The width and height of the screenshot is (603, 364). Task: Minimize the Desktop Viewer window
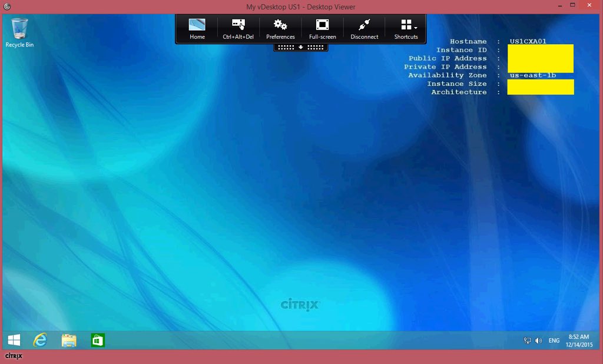coord(561,6)
